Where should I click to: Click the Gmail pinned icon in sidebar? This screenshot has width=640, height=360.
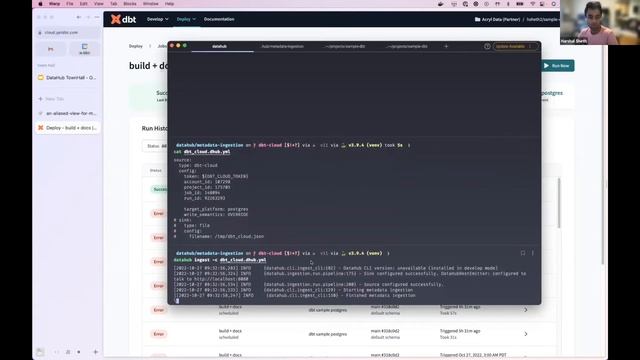click(51, 49)
